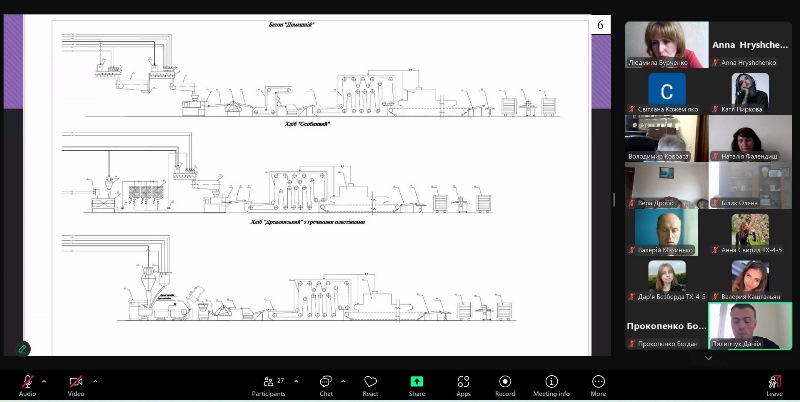Expand the Chat options arrow
Screen dimensions: 800x402
point(343,381)
